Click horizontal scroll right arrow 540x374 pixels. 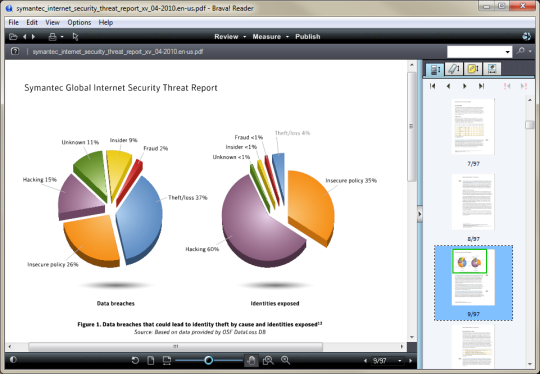pos(402,346)
